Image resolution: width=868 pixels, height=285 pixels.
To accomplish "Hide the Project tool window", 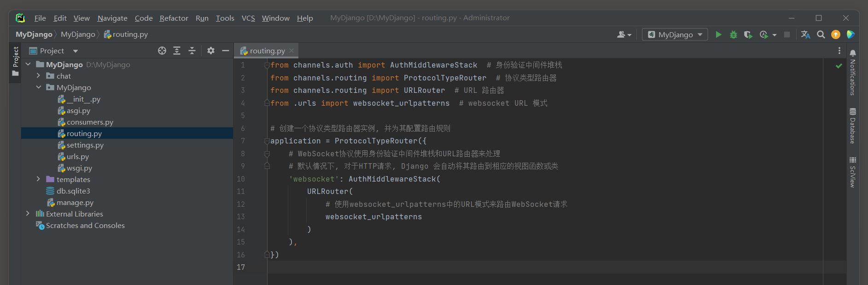I will pyautogui.click(x=226, y=51).
